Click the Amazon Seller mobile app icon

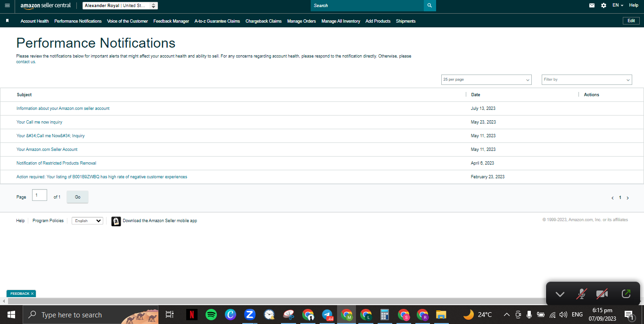(116, 221)
